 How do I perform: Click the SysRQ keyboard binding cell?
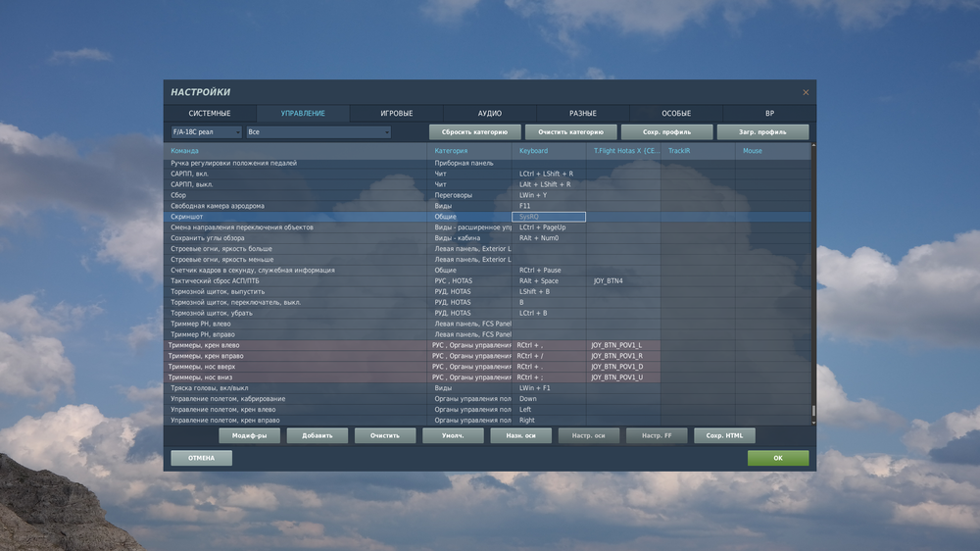549,217
